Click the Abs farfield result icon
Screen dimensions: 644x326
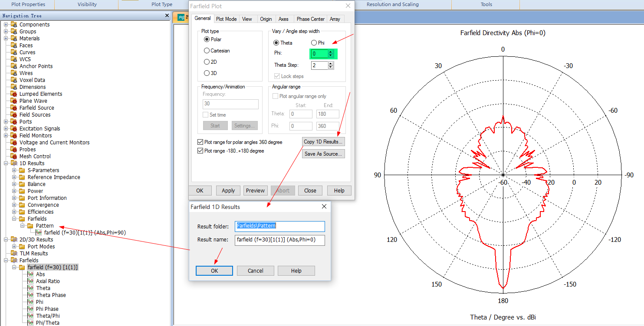[x=30, y=274]
